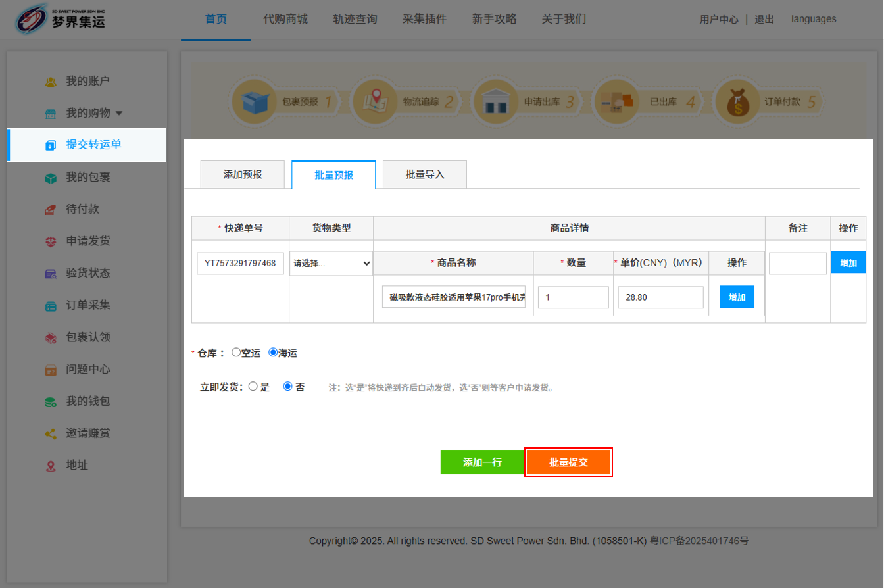Open the languages menu in header
The width and height of the screenshot is (884, 588).
814,19
